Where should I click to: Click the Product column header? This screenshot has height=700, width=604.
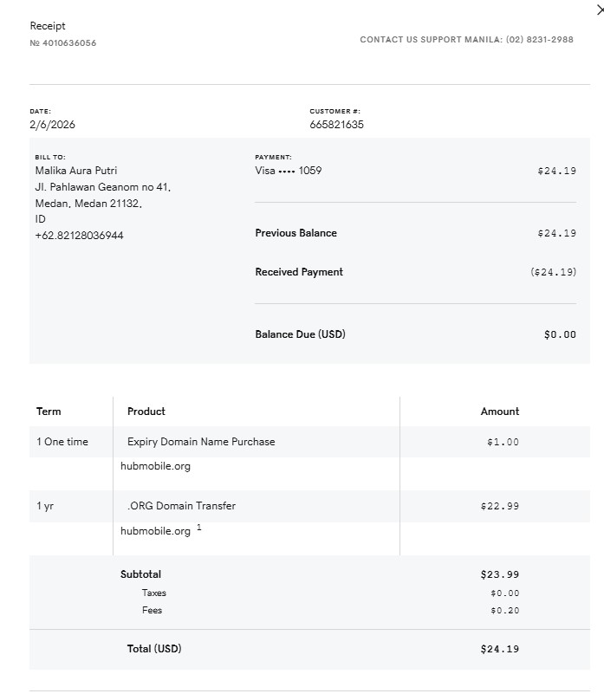pyautogui.click(x=146, y=412)
